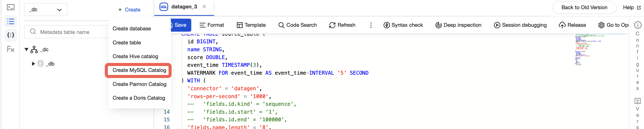Screen dimensions: 644x129
Task: Click the Refresh toolbar item
Action: [x=342, y=25]
